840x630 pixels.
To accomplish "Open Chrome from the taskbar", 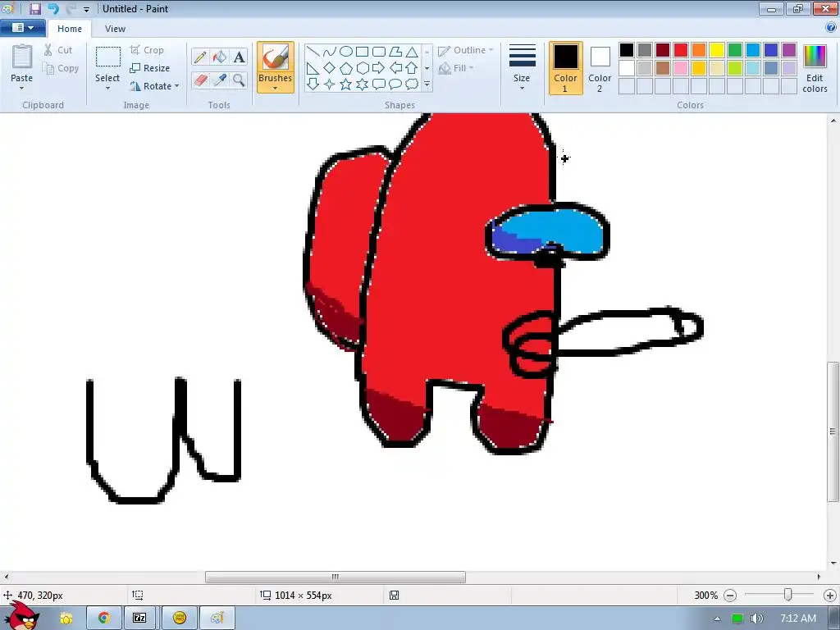I will click(x=104, y=618).
